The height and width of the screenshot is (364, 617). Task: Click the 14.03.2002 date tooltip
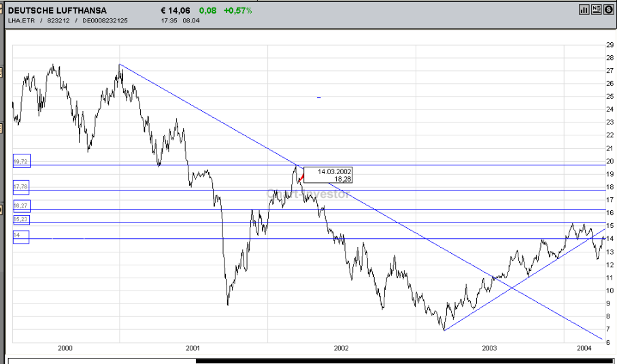pyautogui.click(x=328, y=175)
